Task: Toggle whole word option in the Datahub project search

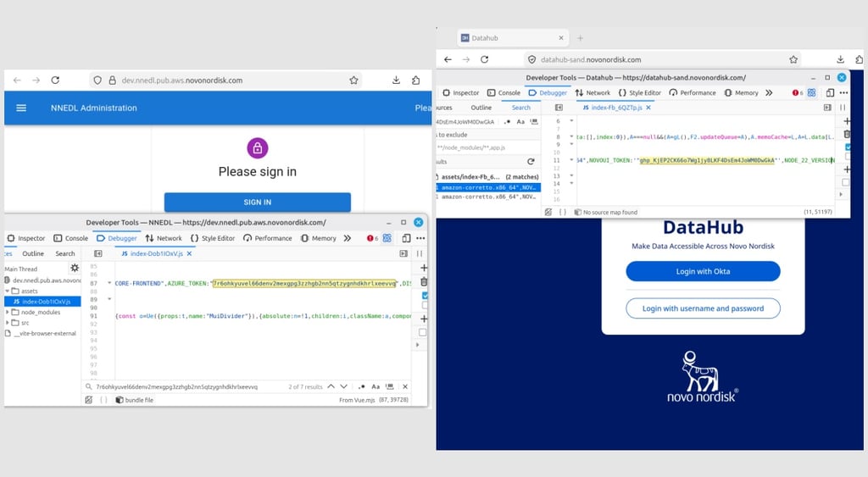Action: [534, 122]
